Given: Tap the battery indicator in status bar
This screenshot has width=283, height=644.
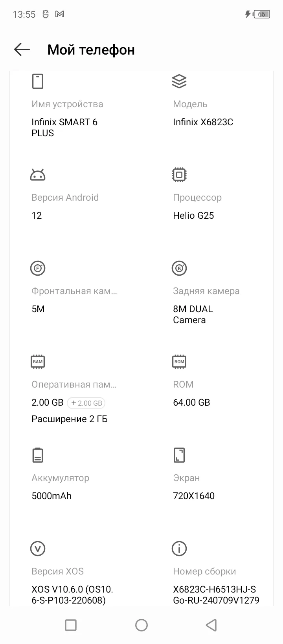Looking at the screenshot, I should pyautogui.click(x=262, y=14).
